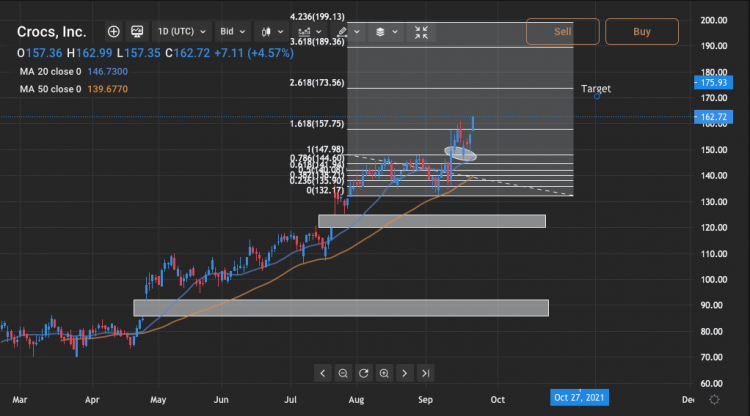Click the Buy button
Viewport: 750px width, 416px height.
point(641,32)
